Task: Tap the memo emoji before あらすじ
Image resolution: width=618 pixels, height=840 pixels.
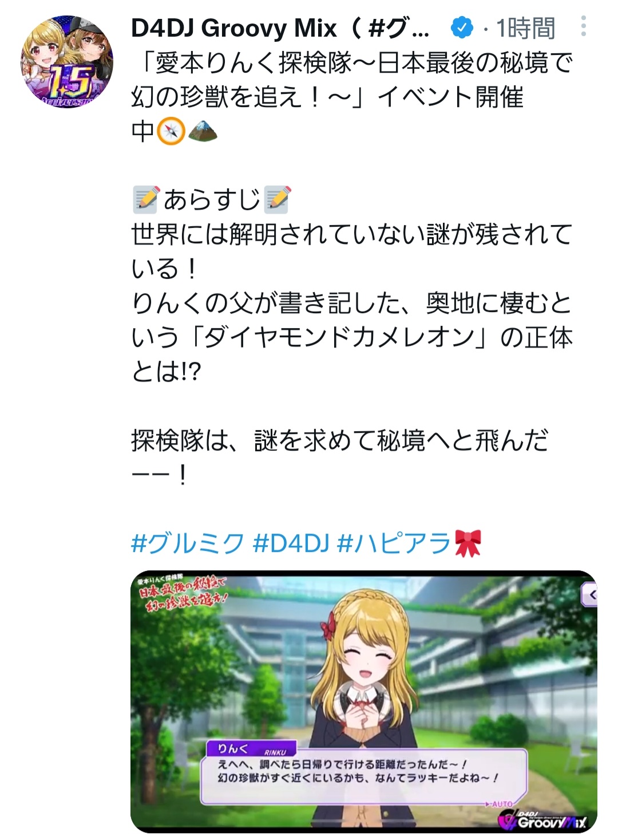Action: (145, 200)
